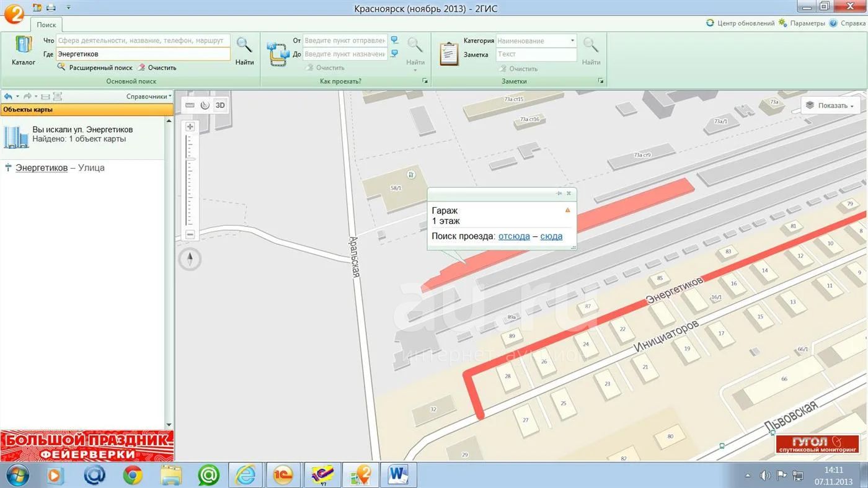
Task: Open the back arrow history dropdown
Action: [x=17, y=97]
